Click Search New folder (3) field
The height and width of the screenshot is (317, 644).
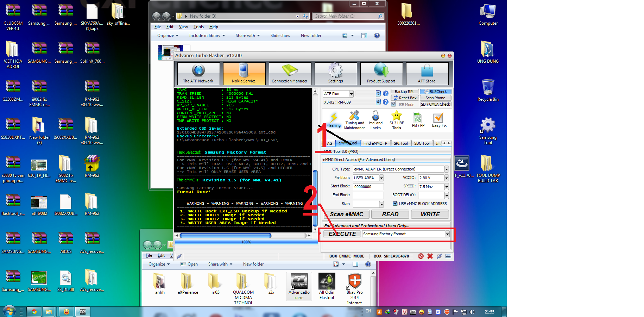click(x=348, y=16)
